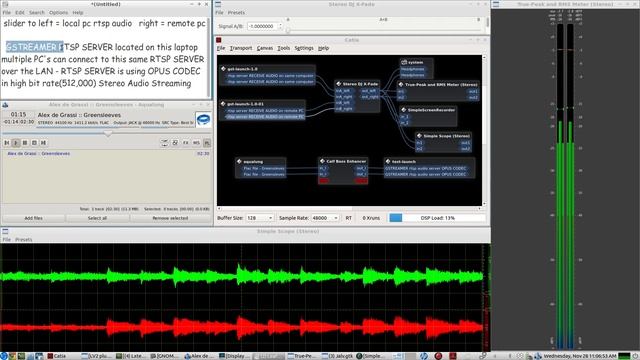The width and height of the screenshot is (640, 360).
Task: Click the True-Pe... taskbar button
Action: tap(302, 356)
